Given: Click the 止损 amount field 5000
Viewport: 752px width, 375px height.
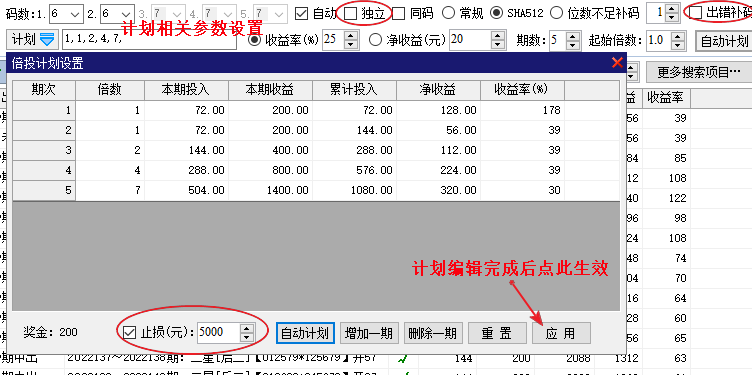Looking at the screenshot, I should (x=218, y=332).
